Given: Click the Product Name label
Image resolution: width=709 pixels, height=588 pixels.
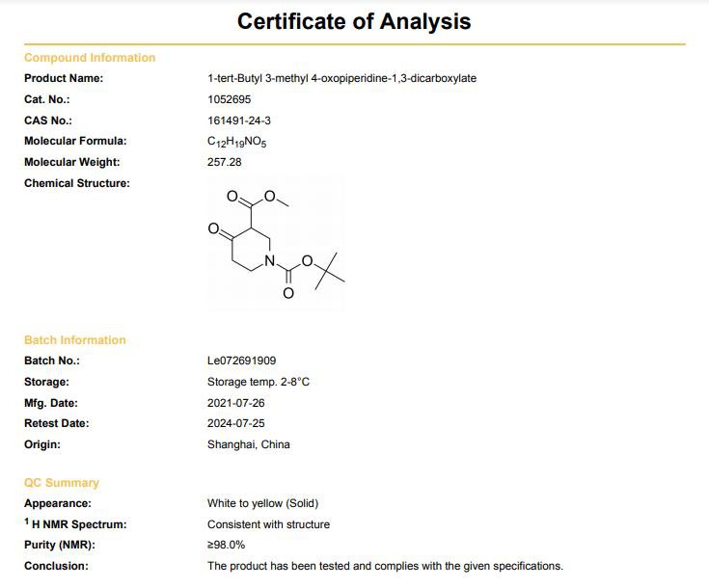Looking at the screenshot, I should (64, 78).
